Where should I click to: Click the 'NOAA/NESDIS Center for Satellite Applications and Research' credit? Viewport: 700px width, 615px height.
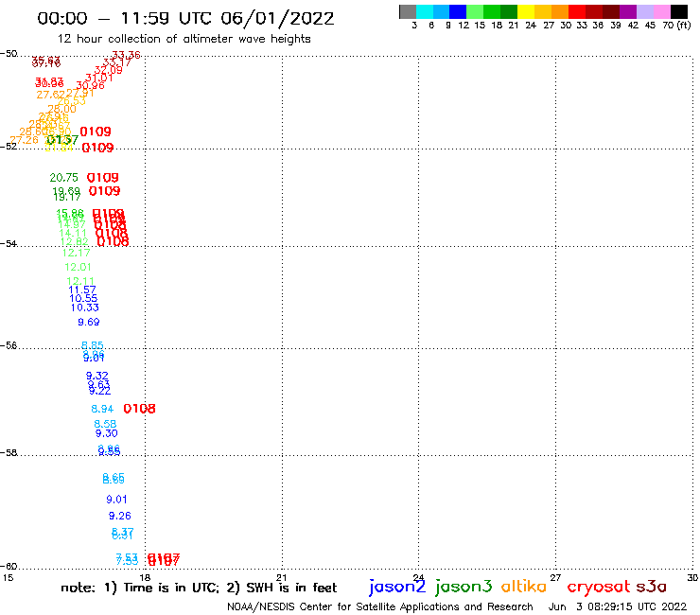coord(380,607)
